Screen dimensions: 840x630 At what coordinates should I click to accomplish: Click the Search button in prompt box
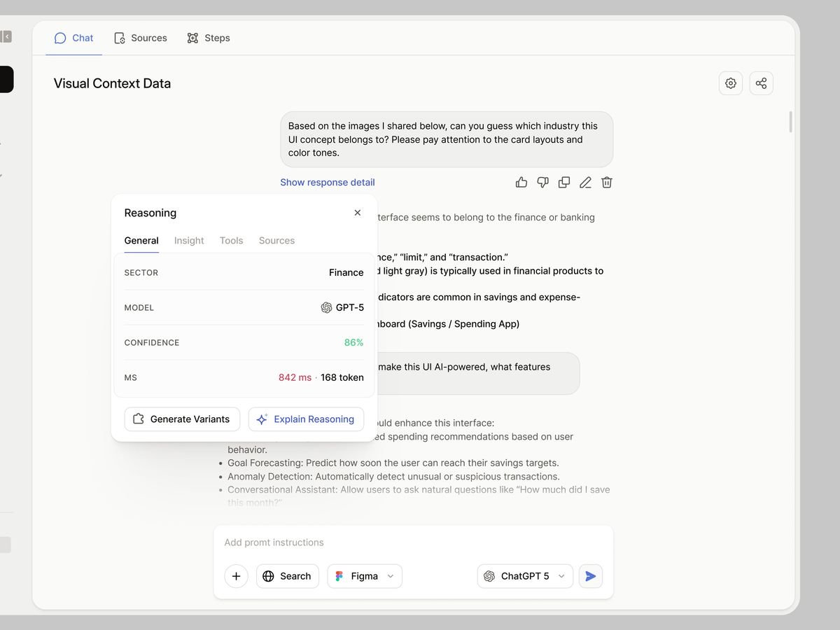click(x=288, y=576)
